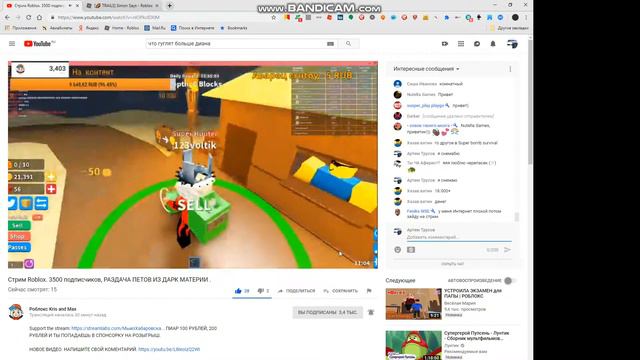Open the YouTube messages icon

(477, 44)
